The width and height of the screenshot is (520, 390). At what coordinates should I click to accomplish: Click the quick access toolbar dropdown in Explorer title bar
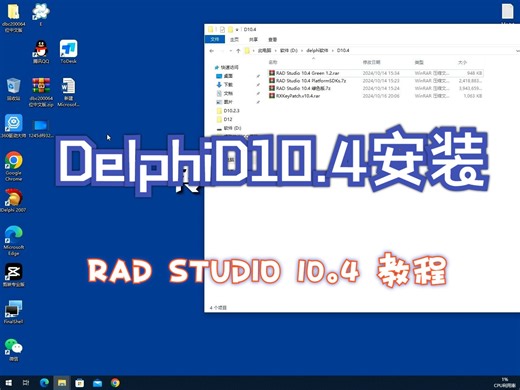(x=237, y=30)
